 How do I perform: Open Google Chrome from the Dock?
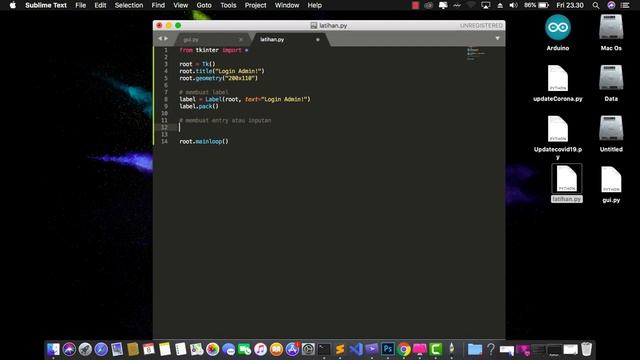pos(404,349)
